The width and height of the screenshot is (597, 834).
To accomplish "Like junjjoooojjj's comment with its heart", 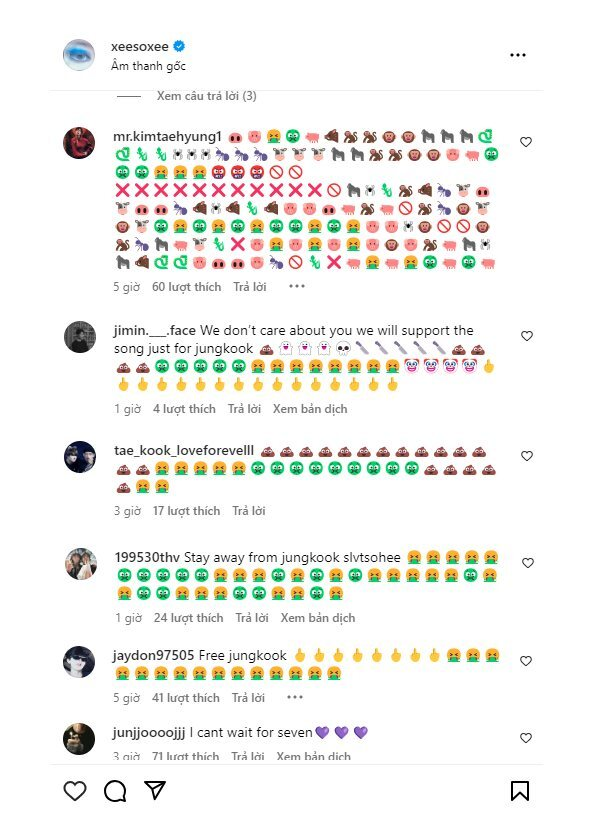I will pos(526,738).
